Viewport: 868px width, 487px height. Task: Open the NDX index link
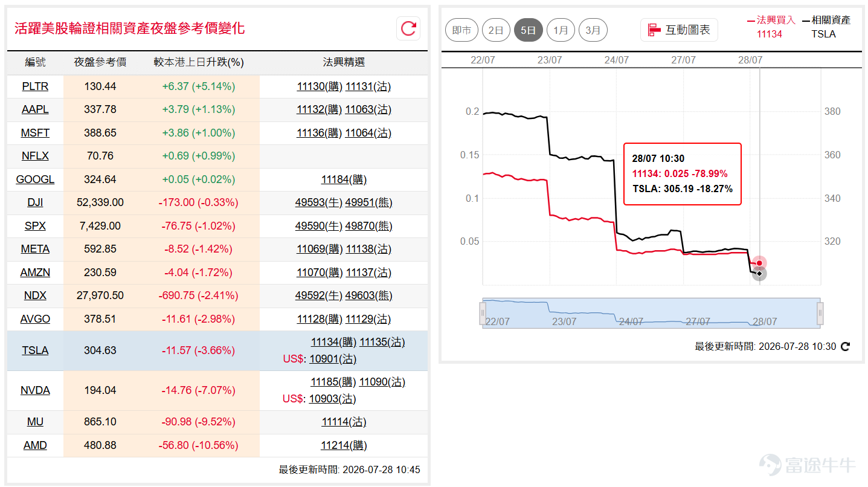click(35, 295)
